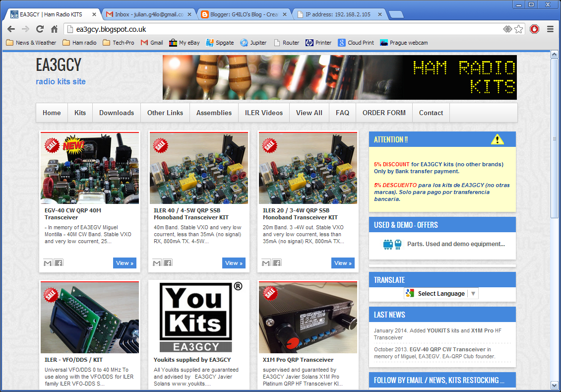Open the Downloads menu item
The width and height of the screenshot is (561, 392).
click(x=117, y=113)
